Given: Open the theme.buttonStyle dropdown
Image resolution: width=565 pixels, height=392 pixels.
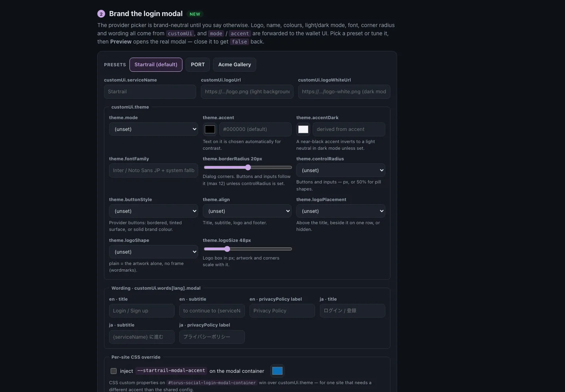Looking at the screenshot, I should [x=153, y=211].
